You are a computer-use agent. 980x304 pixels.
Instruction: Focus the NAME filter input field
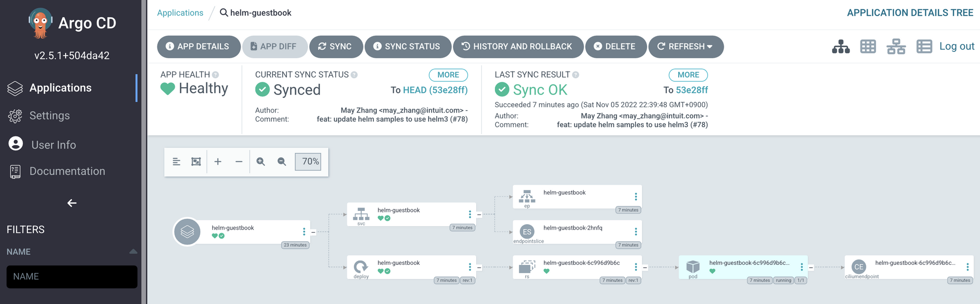pos(72,277)
